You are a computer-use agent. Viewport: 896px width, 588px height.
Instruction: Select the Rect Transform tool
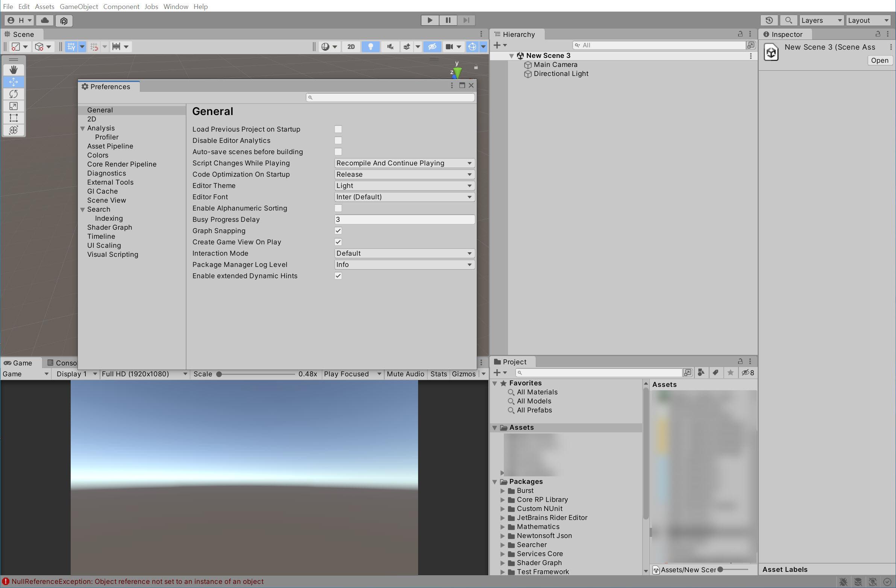[x=14, y=118]
